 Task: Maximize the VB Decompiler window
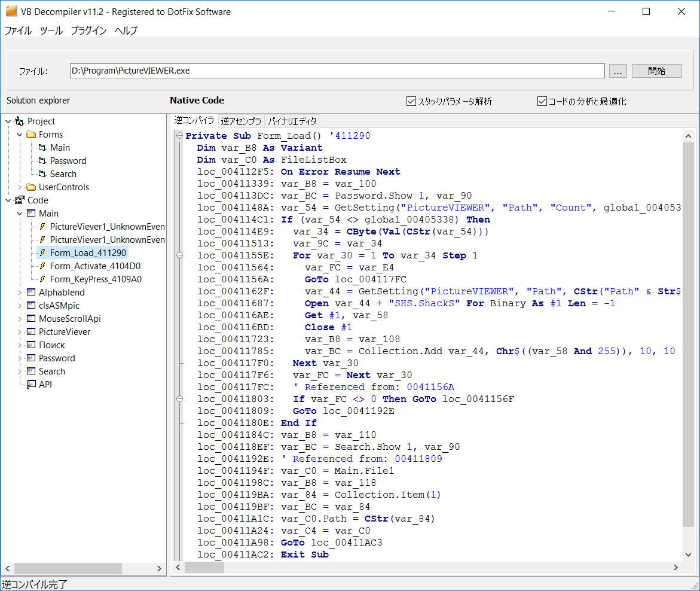[646, 11]
